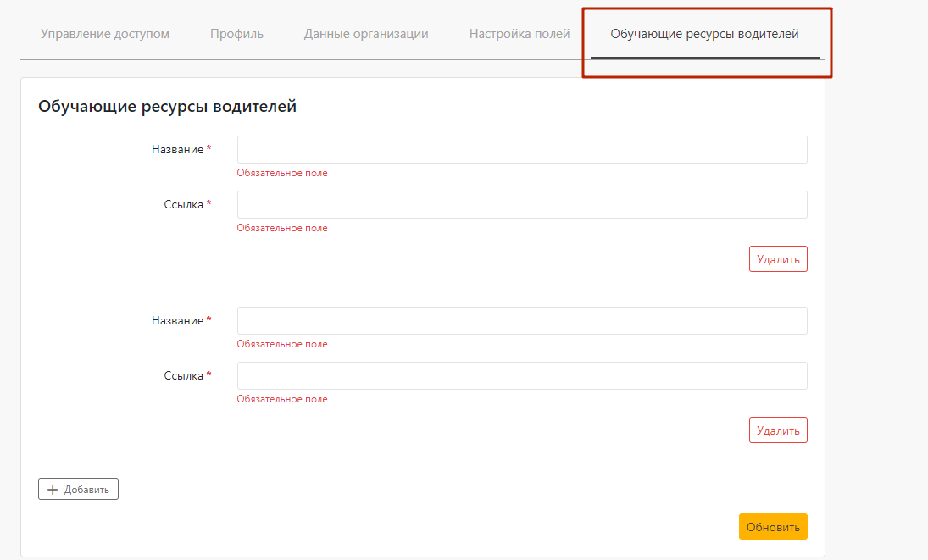Go to the Настройка полей tab
The width and height of the screenshot is (928, 560).
point(520,34)
